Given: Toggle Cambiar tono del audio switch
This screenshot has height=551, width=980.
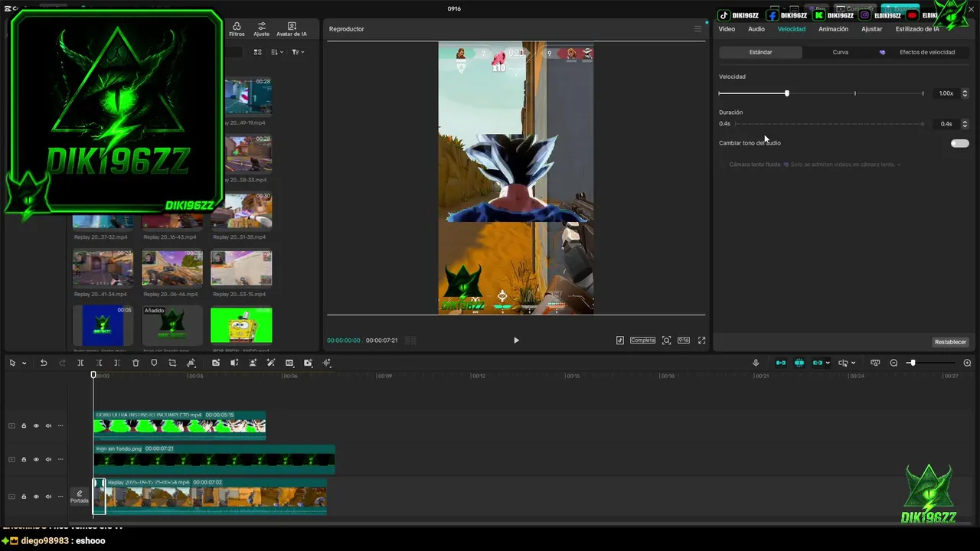Looking at the screenshot, I should coord(960,143).
